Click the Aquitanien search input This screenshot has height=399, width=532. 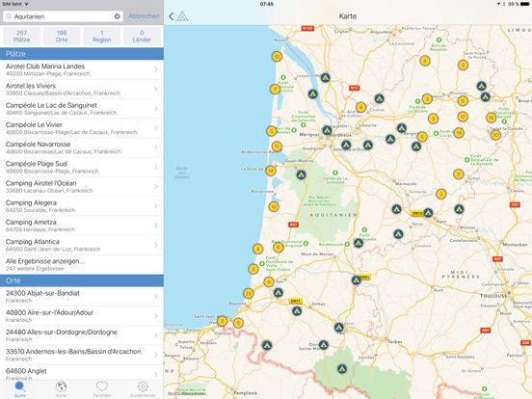(63, 16)
